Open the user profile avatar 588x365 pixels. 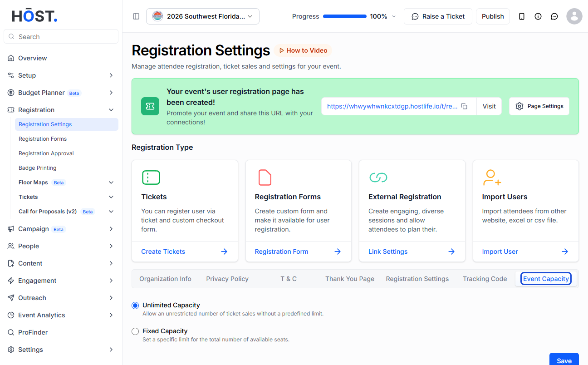[574, 16]
